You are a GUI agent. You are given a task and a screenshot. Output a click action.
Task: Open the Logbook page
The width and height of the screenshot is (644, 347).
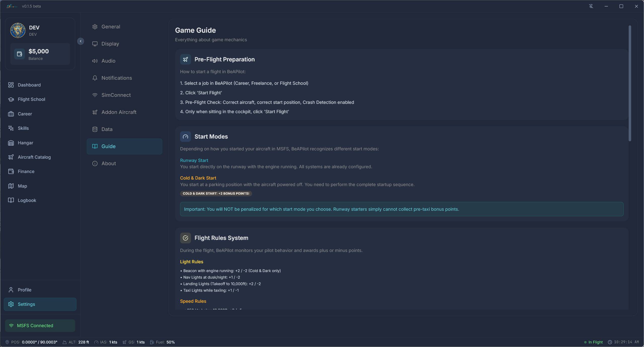(27, 200)
